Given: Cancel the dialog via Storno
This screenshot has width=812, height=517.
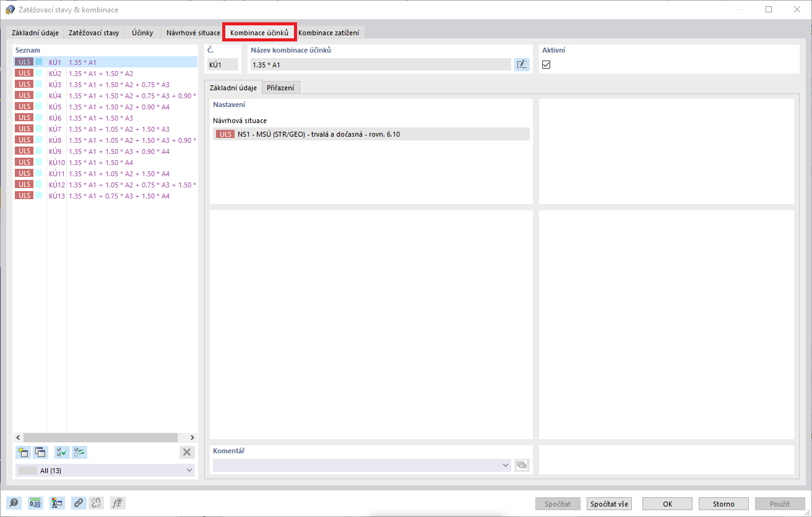Looking at the screenshot, I should click(723, 503).
